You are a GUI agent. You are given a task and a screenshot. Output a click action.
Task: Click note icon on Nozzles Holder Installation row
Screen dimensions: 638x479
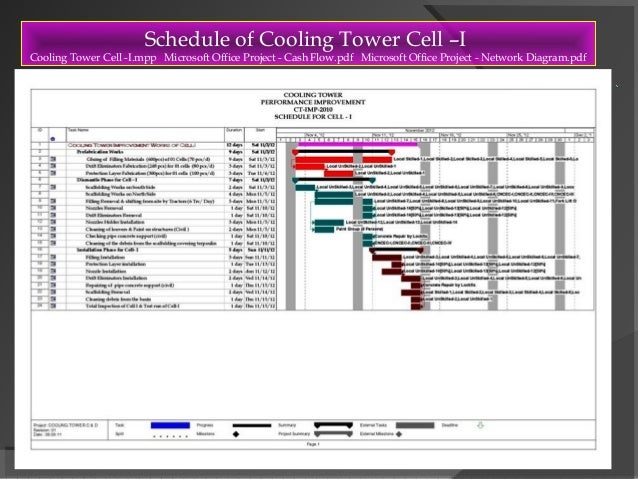pos(53,222)
